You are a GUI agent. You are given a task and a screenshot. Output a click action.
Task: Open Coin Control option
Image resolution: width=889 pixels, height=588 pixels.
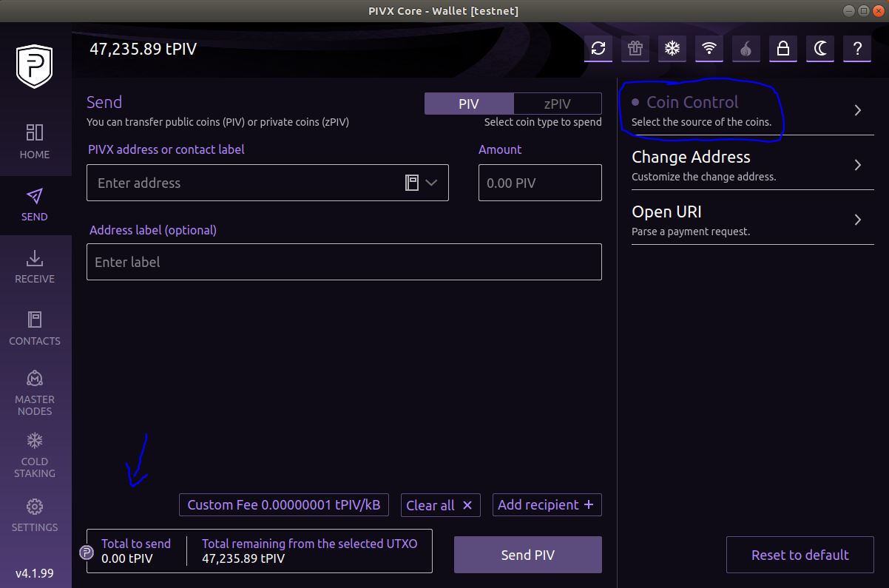(x=753, y=109)
